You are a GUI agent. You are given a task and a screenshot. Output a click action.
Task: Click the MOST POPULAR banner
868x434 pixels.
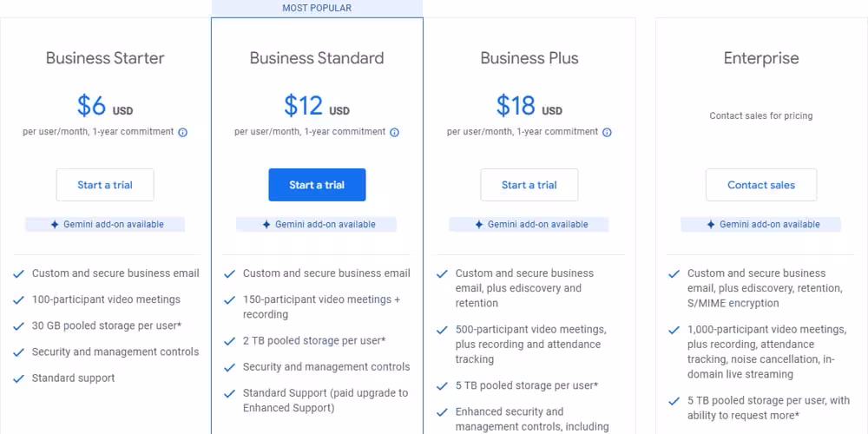point(317,8)
